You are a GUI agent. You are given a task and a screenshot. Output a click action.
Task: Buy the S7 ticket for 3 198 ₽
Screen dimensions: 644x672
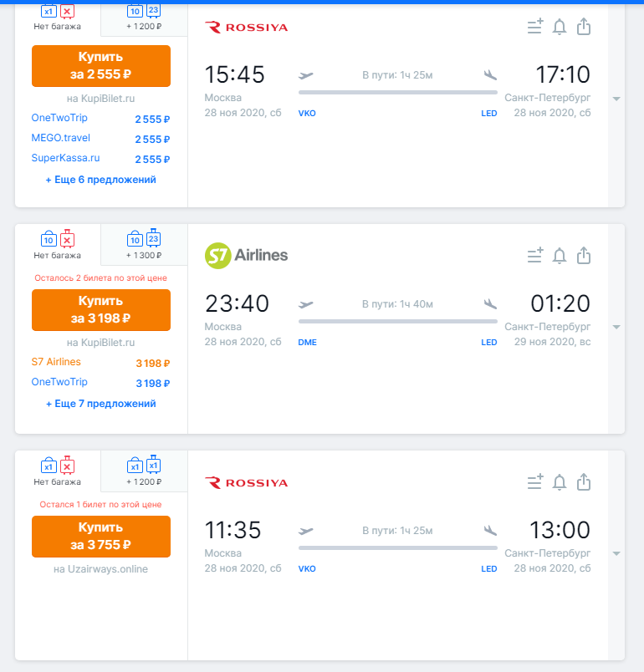coord(101,310)
